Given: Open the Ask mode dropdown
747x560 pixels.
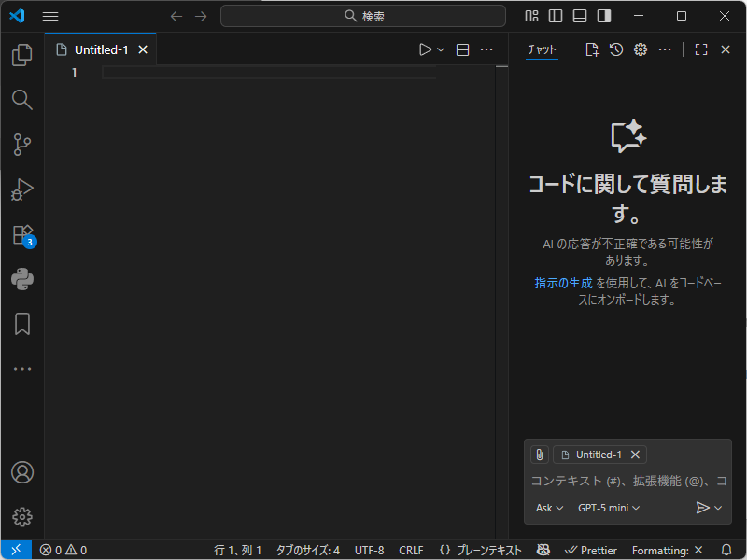Looking at the screenshot, I should (x=549, y=508).
